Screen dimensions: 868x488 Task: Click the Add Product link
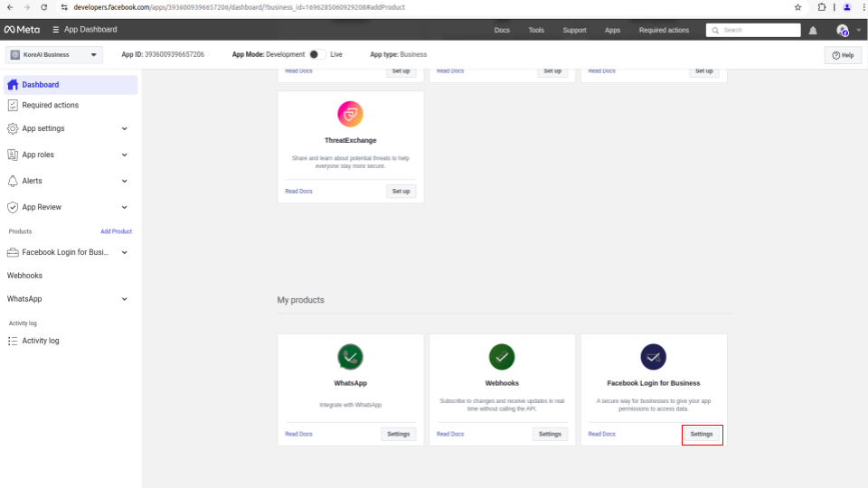coord(116,231)
